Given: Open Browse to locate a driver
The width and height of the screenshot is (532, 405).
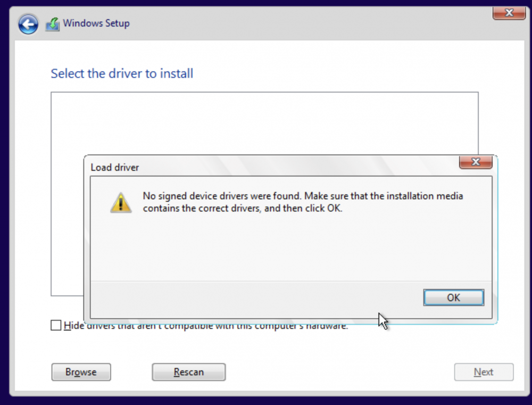Looking at the screenshot, I should [x=81, y=372].
